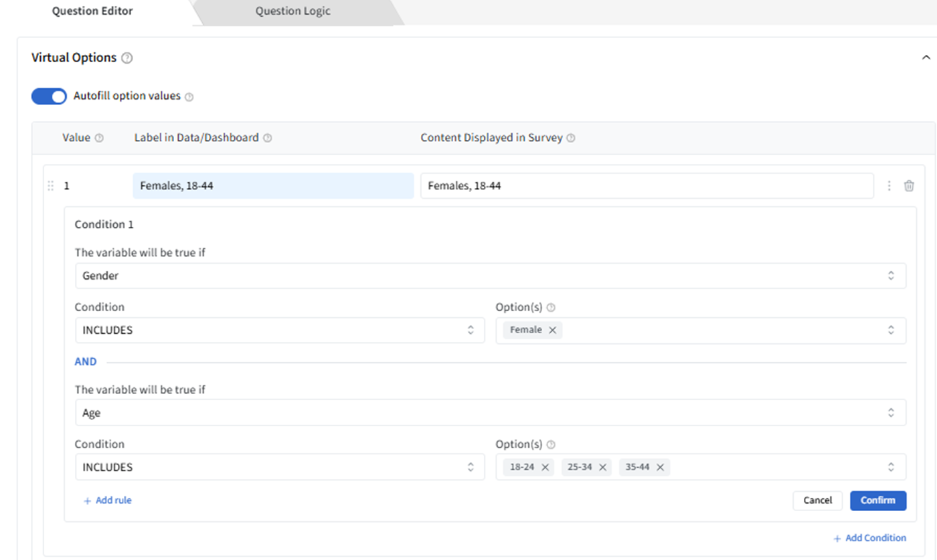Image resolution: width=937 pixels, height=560 pixels.
Task: Open INCLUDES condition dropdown for Gender
Action: (279, 330)
